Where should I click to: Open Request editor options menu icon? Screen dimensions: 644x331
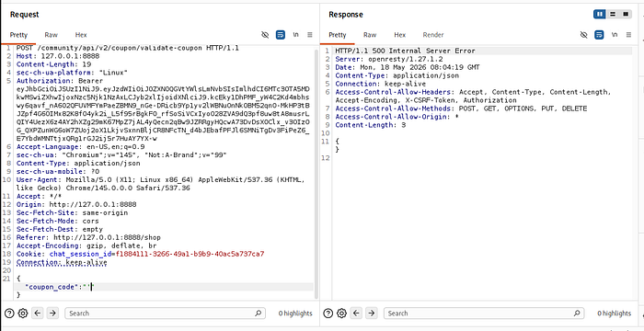310,35
